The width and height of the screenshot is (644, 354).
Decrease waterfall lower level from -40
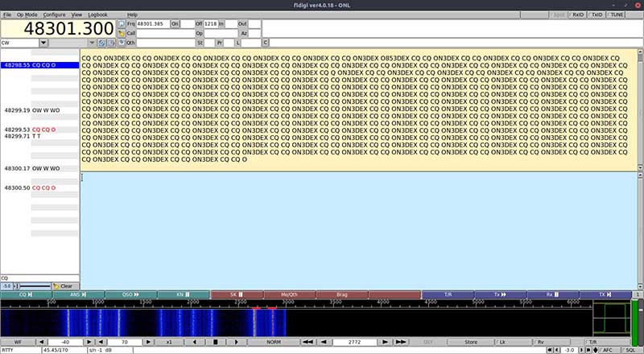(42, 342)
